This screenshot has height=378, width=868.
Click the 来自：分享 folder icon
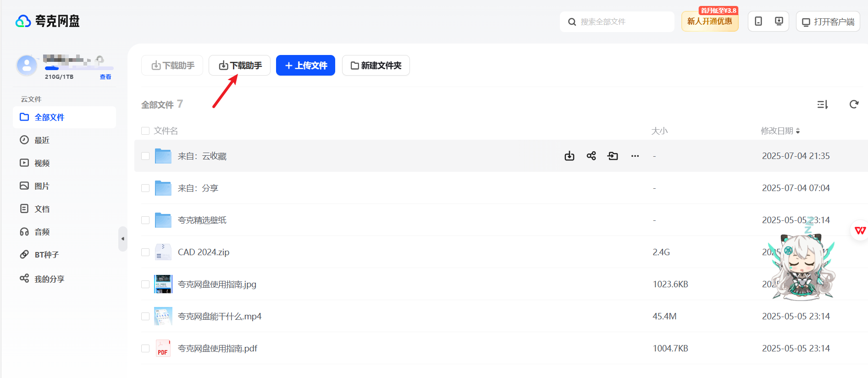pos(163,188)
